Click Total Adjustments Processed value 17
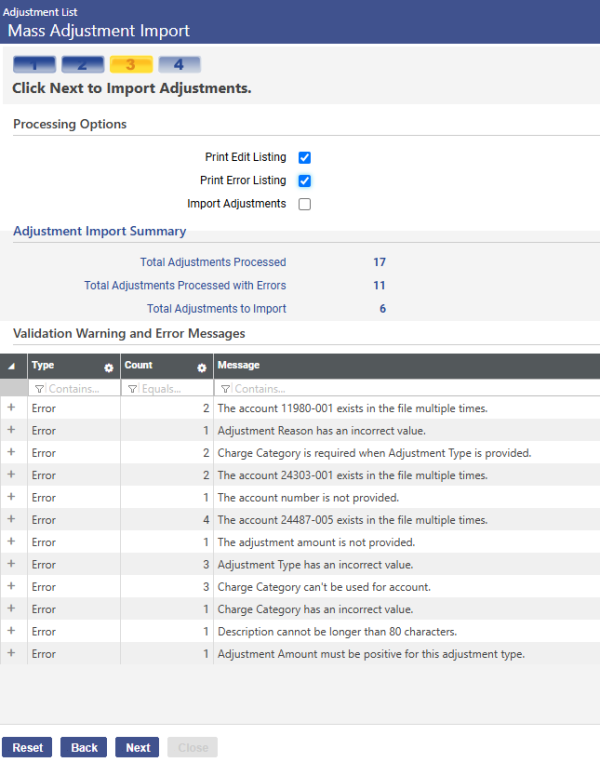600x762 pixels. (379, 262)
